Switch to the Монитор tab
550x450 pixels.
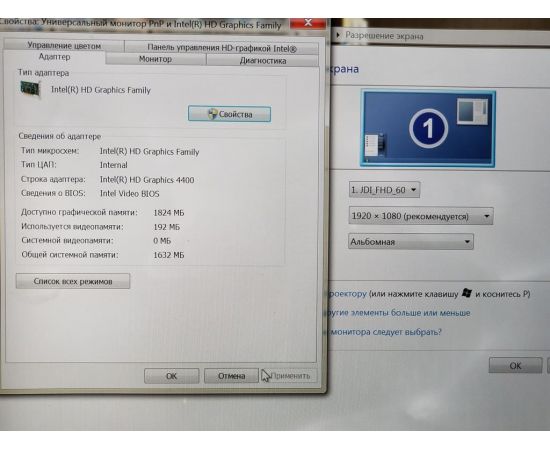(x=155, y=59)
